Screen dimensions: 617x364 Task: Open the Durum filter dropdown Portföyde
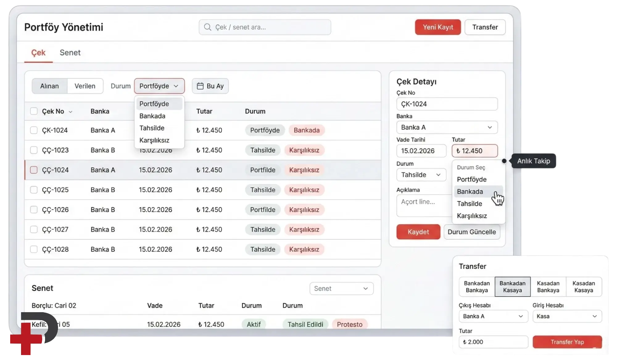tap(159, 86)
